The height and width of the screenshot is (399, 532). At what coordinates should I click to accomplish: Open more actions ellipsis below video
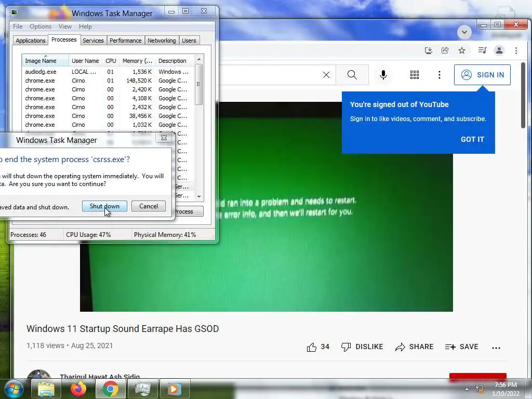pos(496,348)
